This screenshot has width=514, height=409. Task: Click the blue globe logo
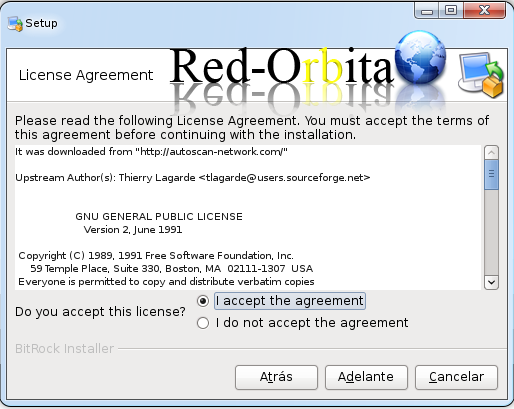(420, 57)
